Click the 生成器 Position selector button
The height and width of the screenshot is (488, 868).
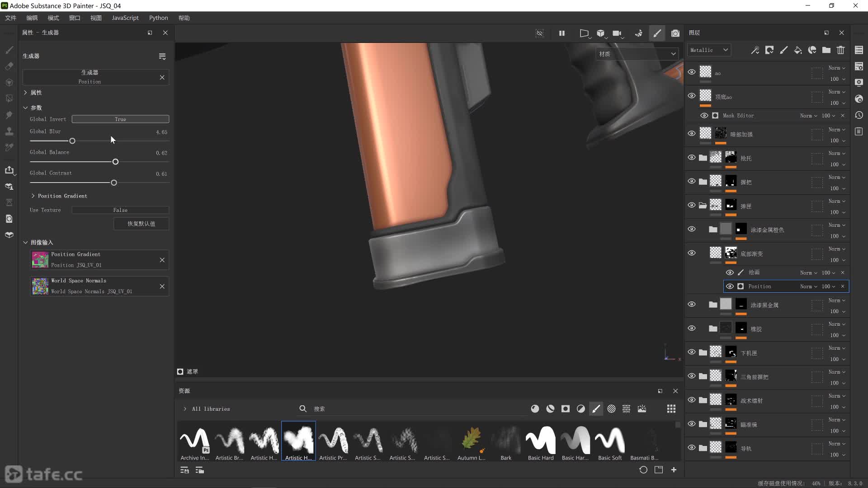[x=90, y=77]
